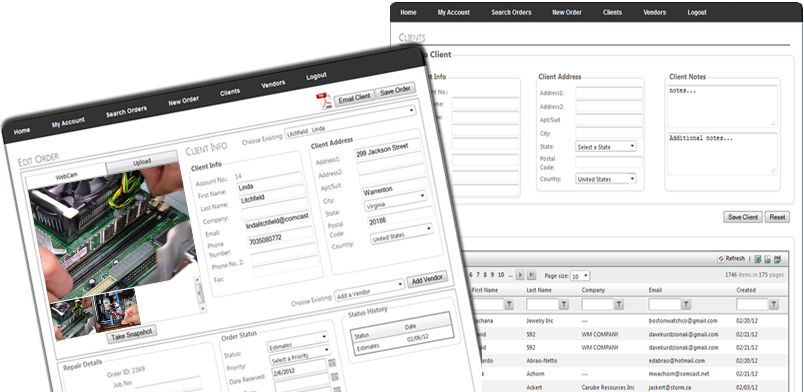Screen dimensions: 804x392
Task: Export Clients grid to PDF icon
Action: [768, 259]
